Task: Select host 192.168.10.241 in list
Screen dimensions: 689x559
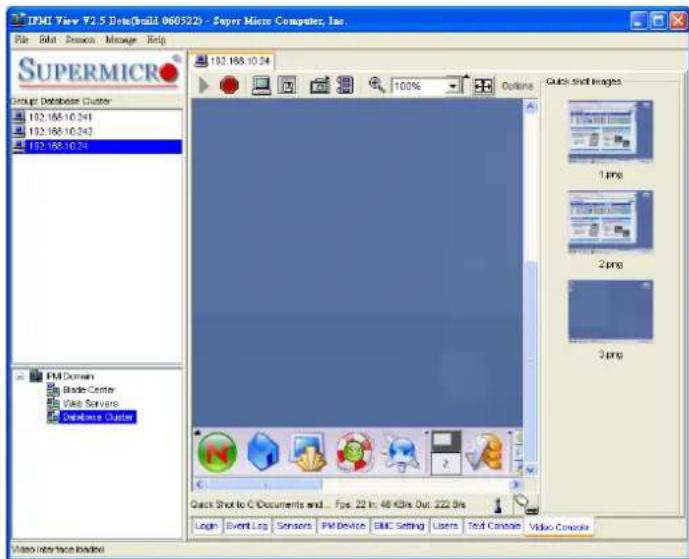Action: pyautogui.click(x=97, y=117)
